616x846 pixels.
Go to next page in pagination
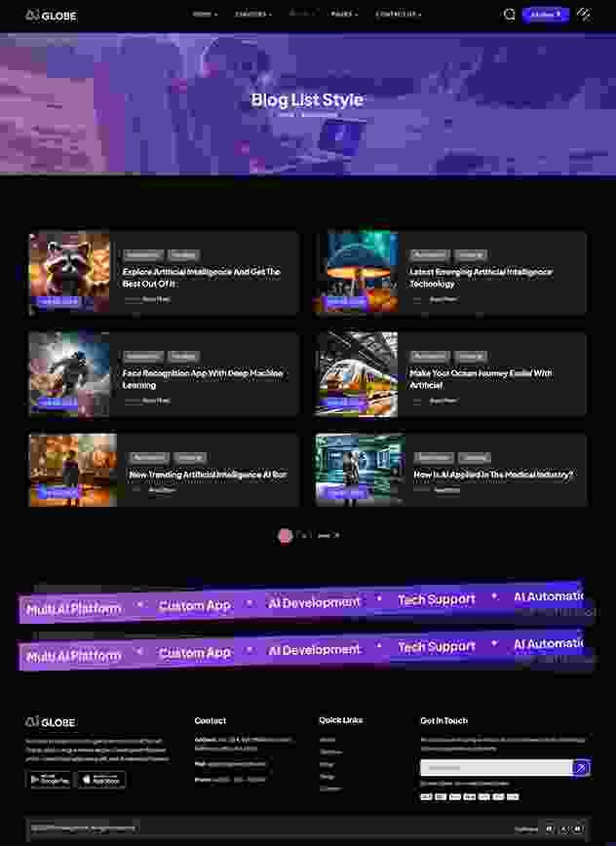click(x=329, y=535)
